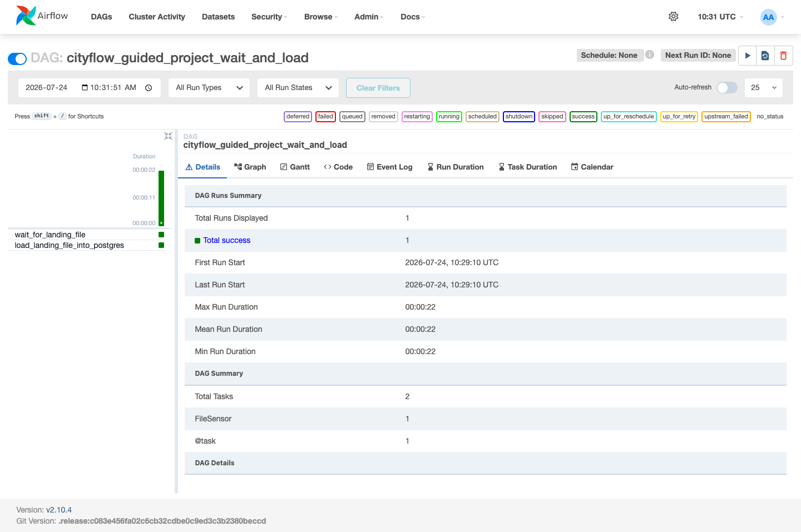The height and width of the screenshot is (532, 801).
Task: Filter by failed status legend
Action: tap(325, 116)
